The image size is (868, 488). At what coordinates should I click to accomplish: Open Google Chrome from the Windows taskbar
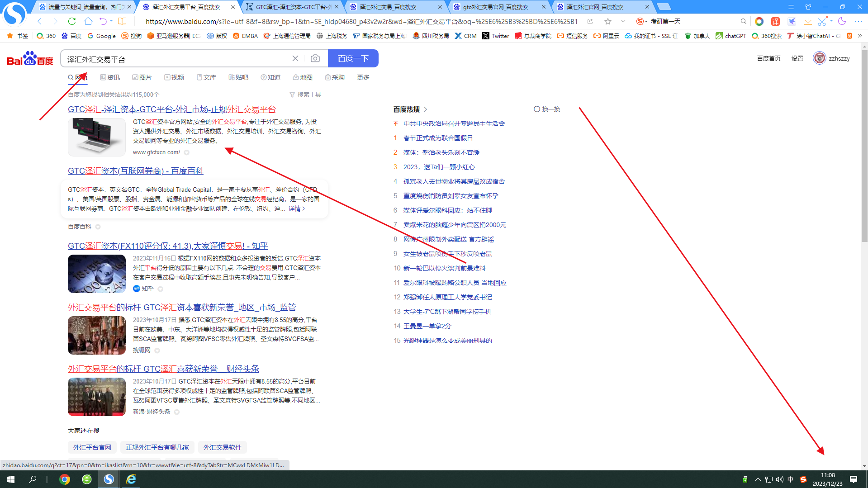(x=65, y=479)
